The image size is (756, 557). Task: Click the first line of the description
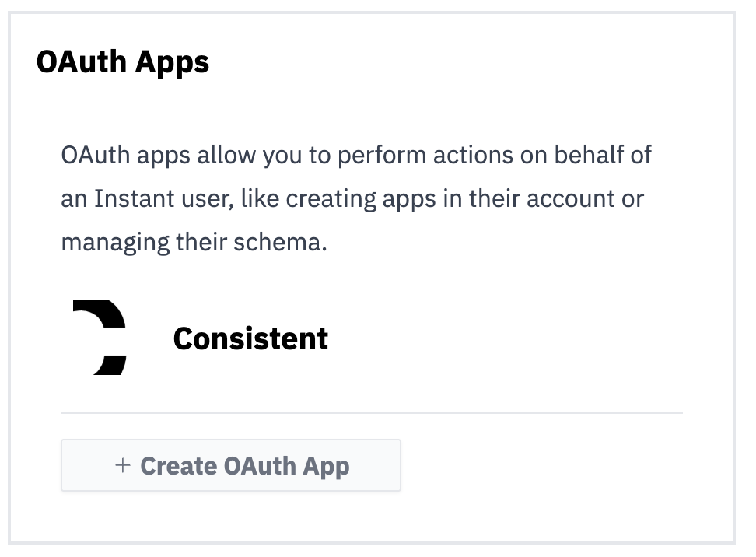[x=356, y=155]
